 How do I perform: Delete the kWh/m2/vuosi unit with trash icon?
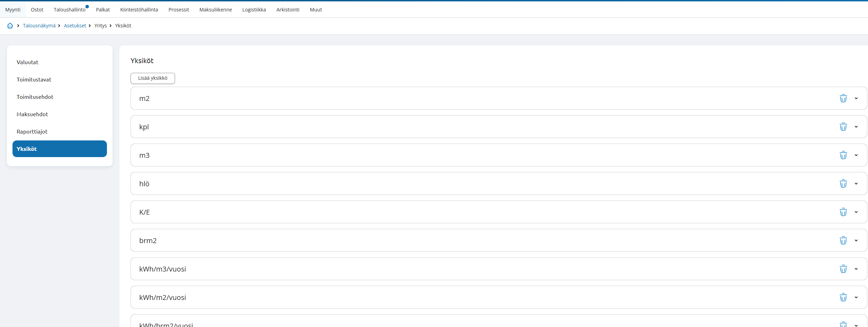[x=843, y=298]
